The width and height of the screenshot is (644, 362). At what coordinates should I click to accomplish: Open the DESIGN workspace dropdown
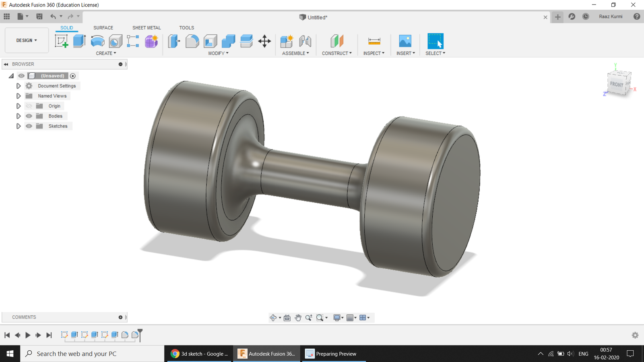(27, 40)
